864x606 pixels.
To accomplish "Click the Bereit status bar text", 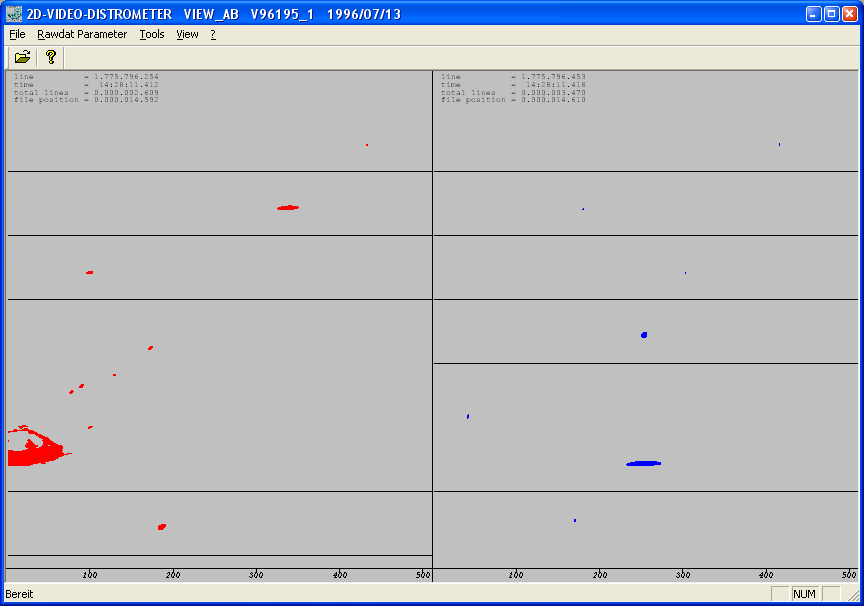I will point(19,594).
